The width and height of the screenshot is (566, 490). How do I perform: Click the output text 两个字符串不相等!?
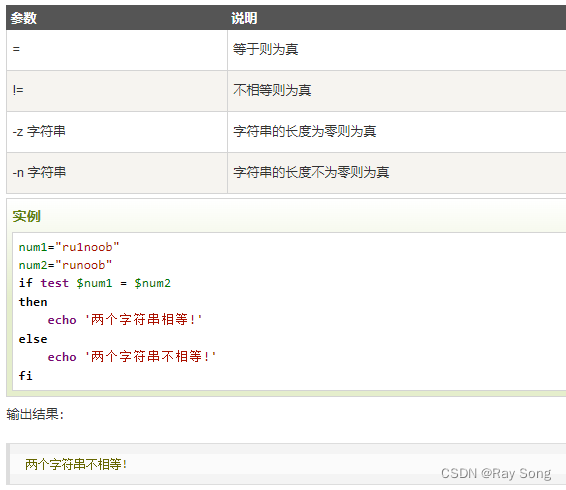(76, 464)
